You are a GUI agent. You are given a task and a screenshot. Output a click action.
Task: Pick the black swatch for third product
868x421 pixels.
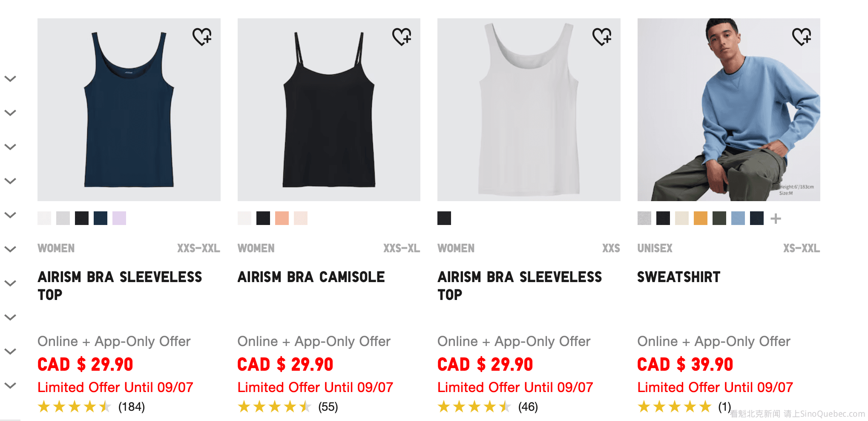[444, 218]
